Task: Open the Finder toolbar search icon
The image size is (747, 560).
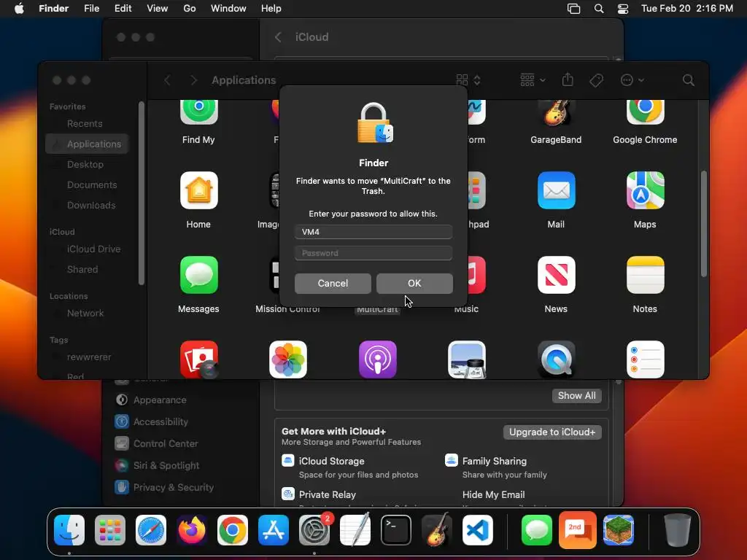Action: [x=688, y=80]
